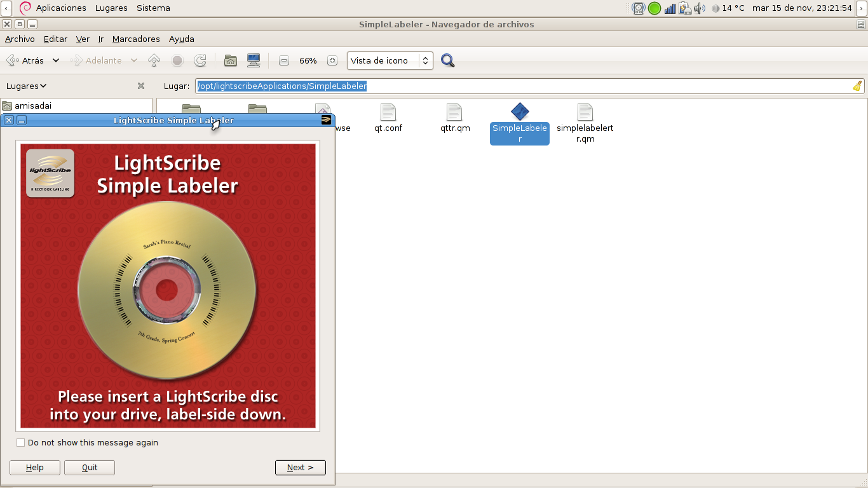This screenshot has width=868, height=488.
Task: Click the LightScribe logo in the dialog title bar
Action: (x=326, y=120)
